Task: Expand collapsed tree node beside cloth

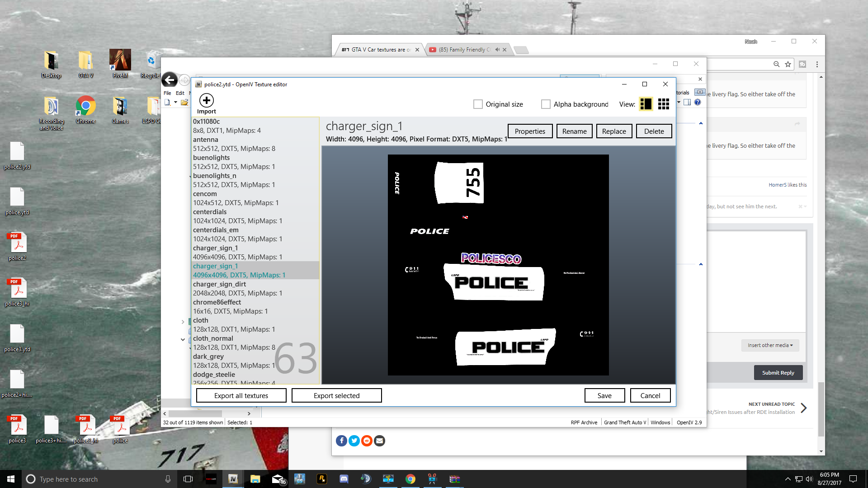Action: [183, 322]
